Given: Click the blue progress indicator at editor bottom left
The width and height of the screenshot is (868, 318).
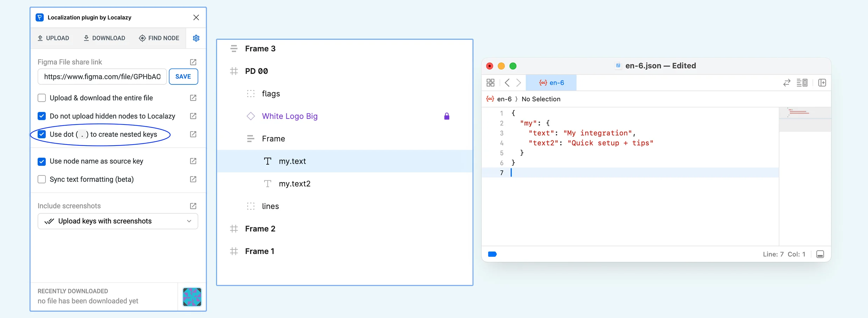Looking at the screenshot, I should [492, 254].
